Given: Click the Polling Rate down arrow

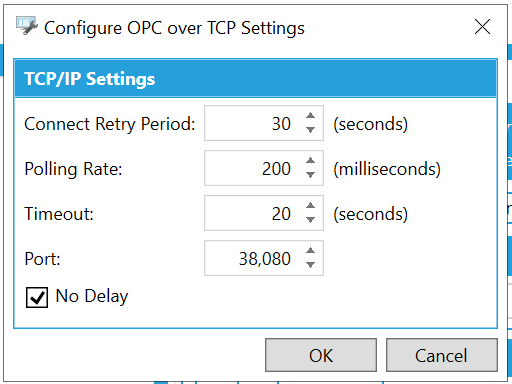Looking at the screenshot, I should [x=310, y=175].
